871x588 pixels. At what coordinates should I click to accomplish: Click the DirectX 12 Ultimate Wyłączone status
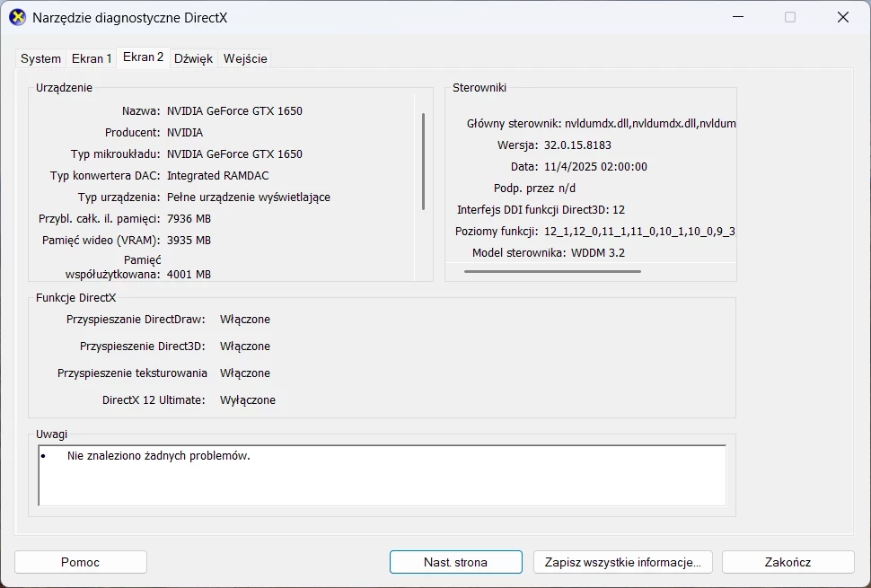coord(248,400)
